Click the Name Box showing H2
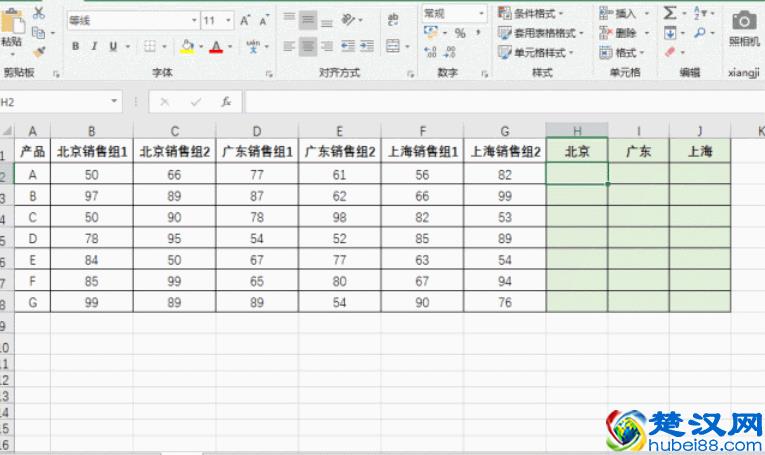Image resolution: width=765 pixels, height=455 pixels. tap(55, 102)
